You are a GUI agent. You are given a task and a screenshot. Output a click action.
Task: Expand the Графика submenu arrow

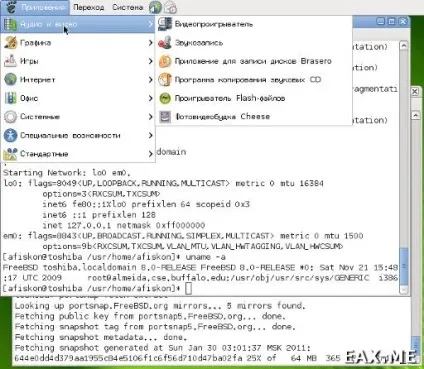(x=150, y=43)
